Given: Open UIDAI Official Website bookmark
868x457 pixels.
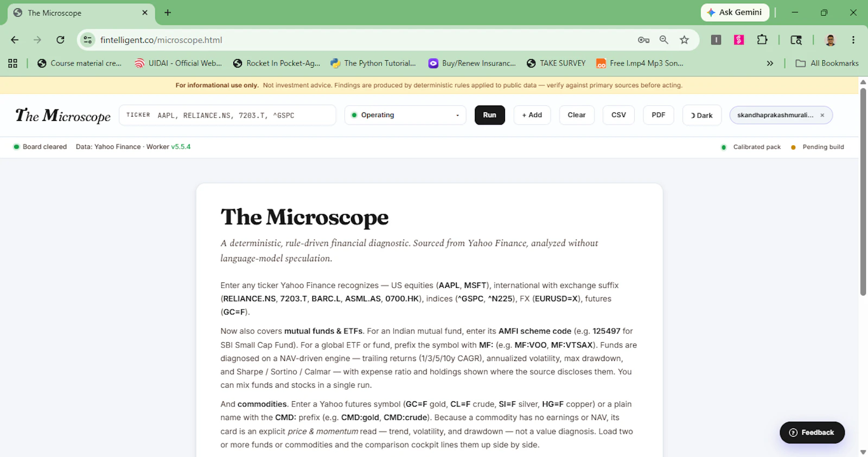Looking at the screenshot, I should (x=178, y=63).
